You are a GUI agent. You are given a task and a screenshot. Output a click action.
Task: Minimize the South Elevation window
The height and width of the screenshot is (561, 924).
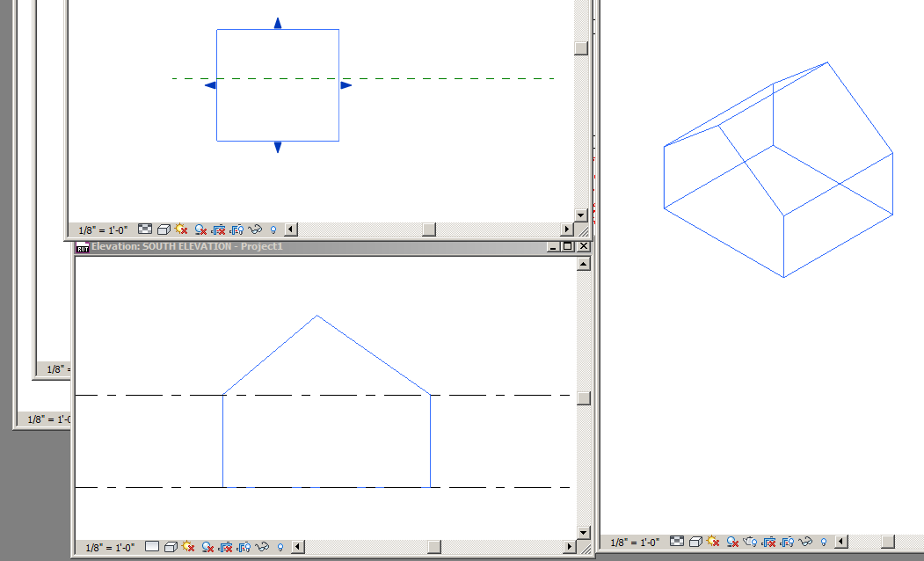point(553,246)
